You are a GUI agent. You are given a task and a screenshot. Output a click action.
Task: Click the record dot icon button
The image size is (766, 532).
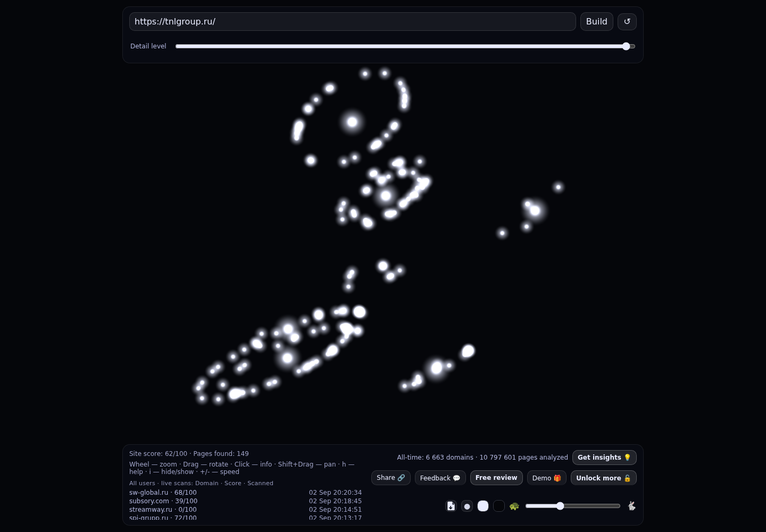tap(467, 506)
